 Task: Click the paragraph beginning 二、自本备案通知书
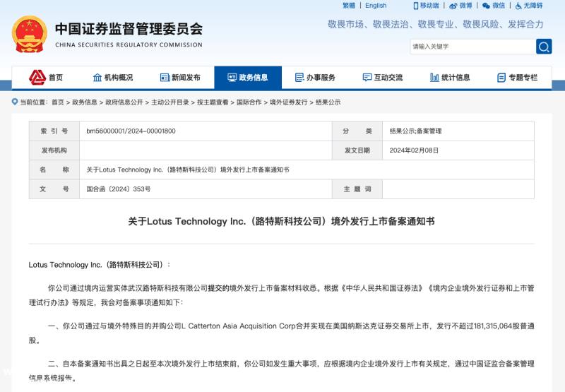281,371
